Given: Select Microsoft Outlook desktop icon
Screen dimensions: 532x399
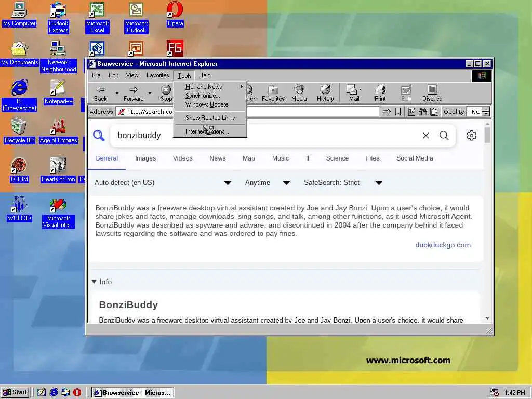Looking at the screenshot, I should (137, 18).
